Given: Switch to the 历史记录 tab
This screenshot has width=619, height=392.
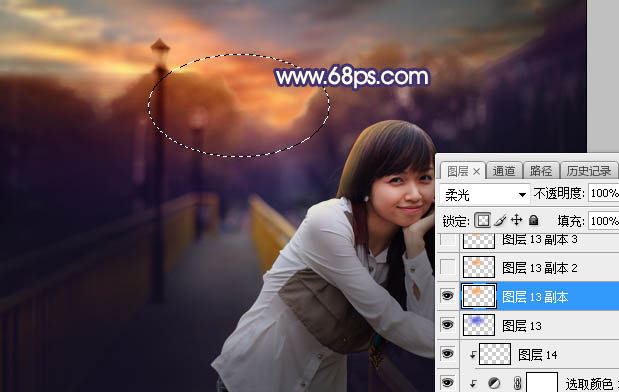Looking at the screenshot, I should click(x=589, y=171).
